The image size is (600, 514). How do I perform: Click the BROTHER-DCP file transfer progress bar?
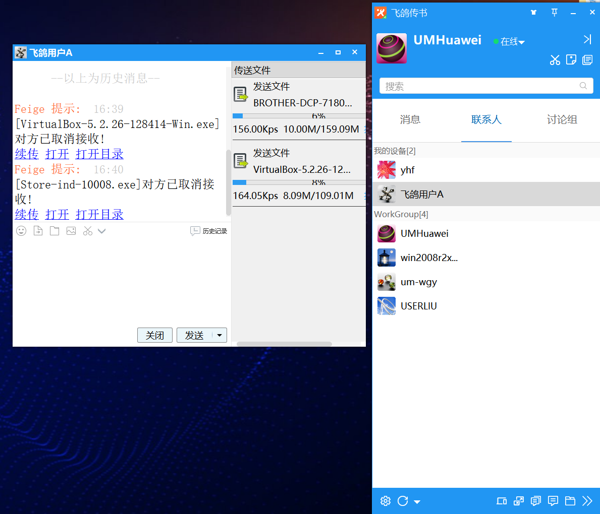click(x=298, y=116)
